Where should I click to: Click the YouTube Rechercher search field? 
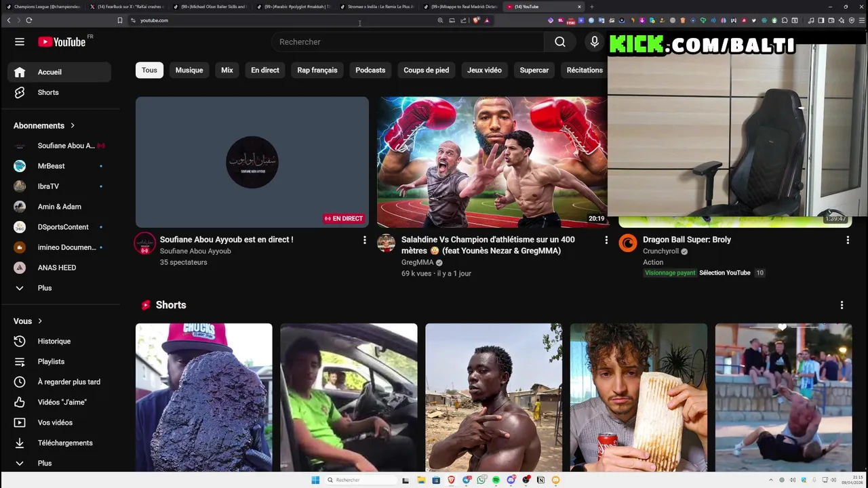click(408, 42)
